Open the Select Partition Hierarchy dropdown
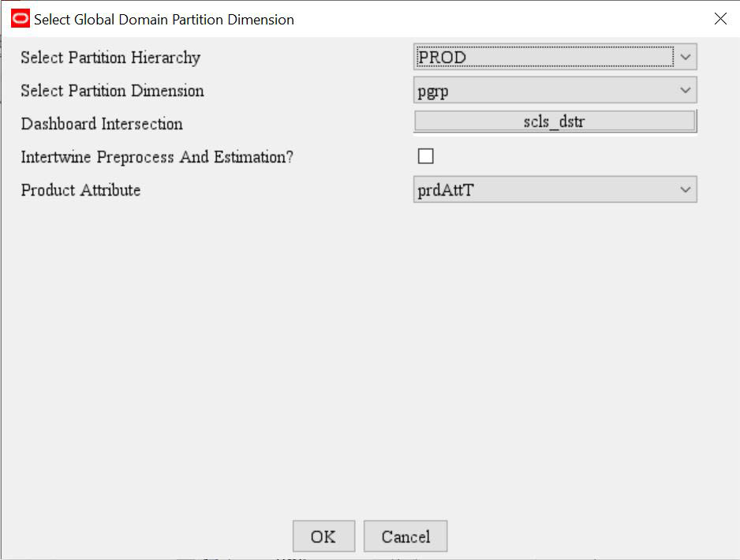 pos(686,57)
